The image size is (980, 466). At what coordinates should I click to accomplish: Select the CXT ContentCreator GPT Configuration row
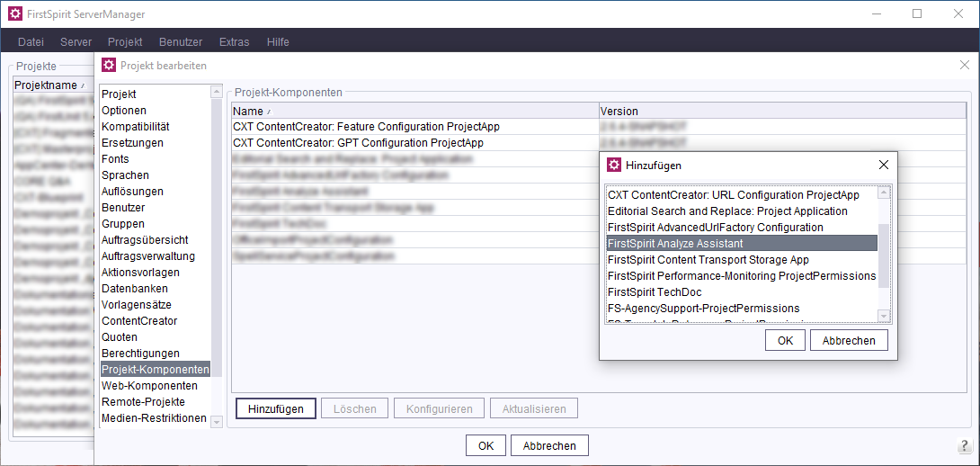(358, 143)
